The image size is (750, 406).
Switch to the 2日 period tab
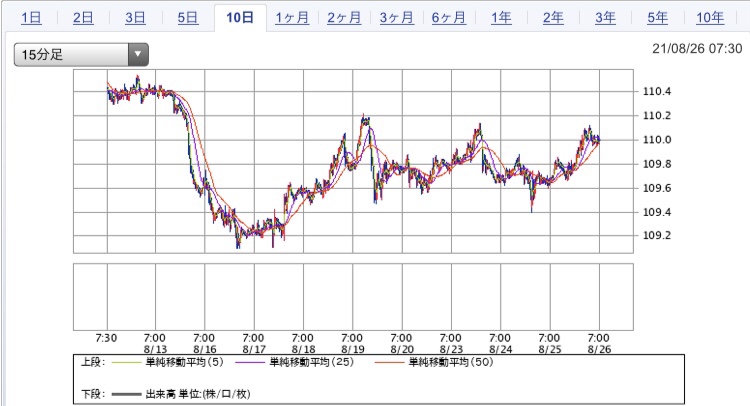pyautogui.click(x=83, y=18)
